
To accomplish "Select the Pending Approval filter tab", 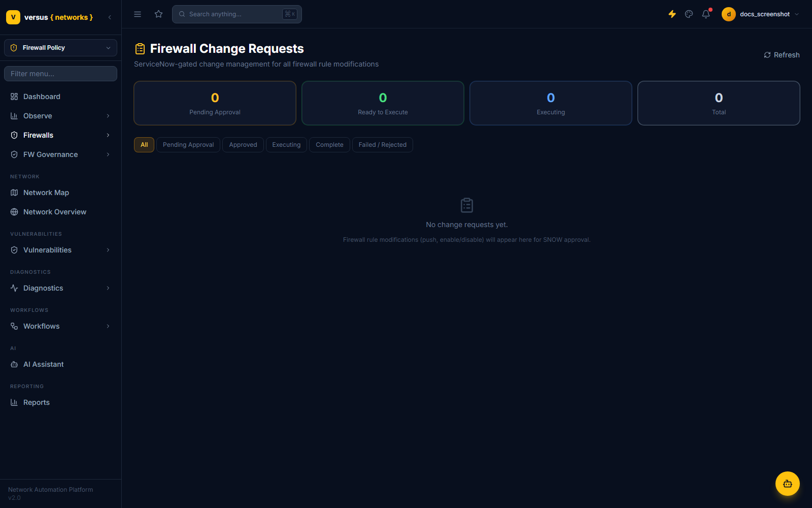I will 188,145.
